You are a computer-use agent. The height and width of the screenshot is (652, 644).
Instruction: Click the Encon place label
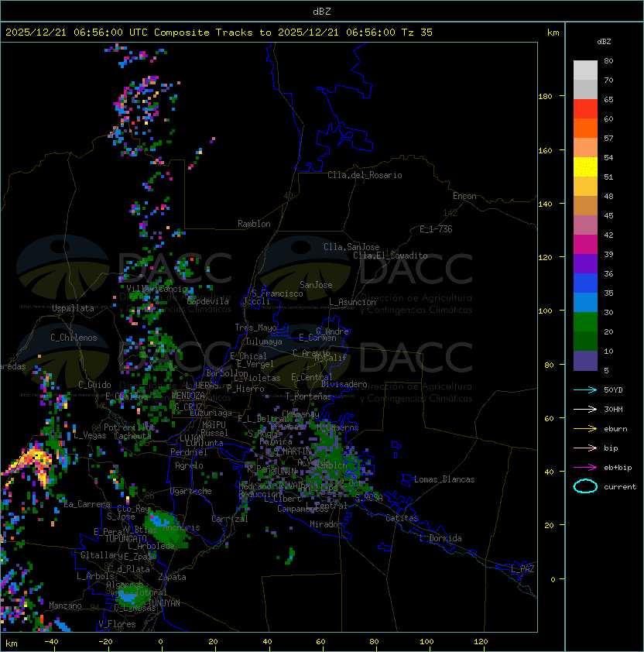(464, 196)
